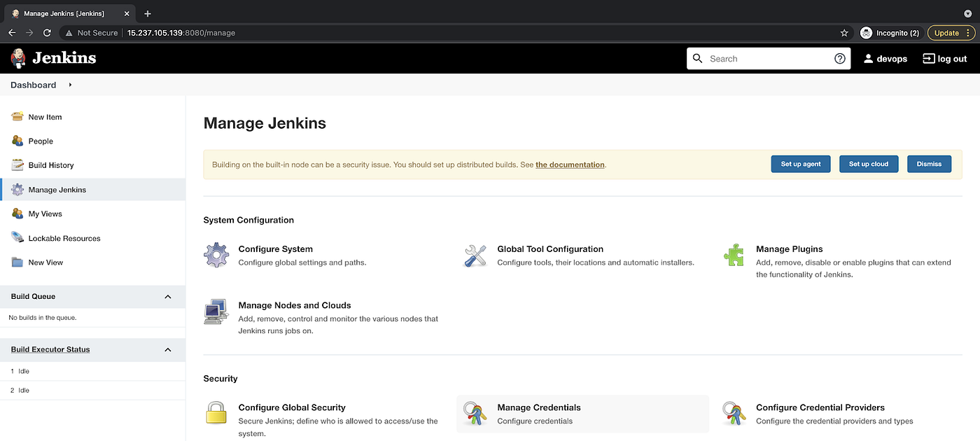Open Global Tool Configuration title link
The height and width of the screenshot is (441, 980).
click(x=550, y=248)
